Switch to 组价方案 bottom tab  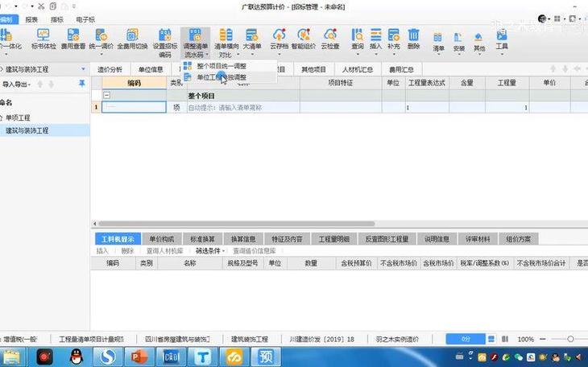pyautogui.click(x=518, y=239)
